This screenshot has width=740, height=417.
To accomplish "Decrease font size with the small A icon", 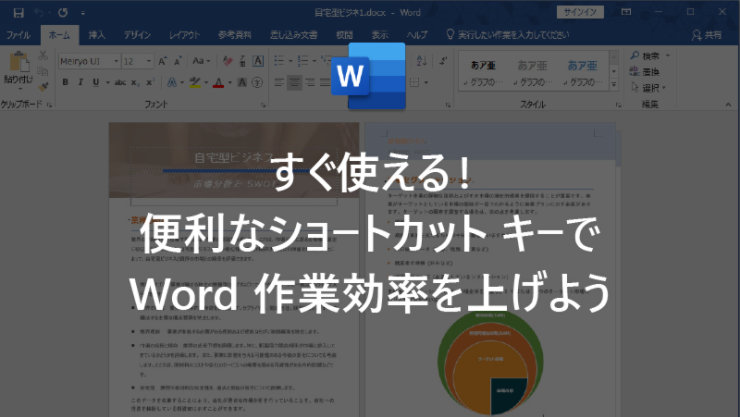I will 178,61.
